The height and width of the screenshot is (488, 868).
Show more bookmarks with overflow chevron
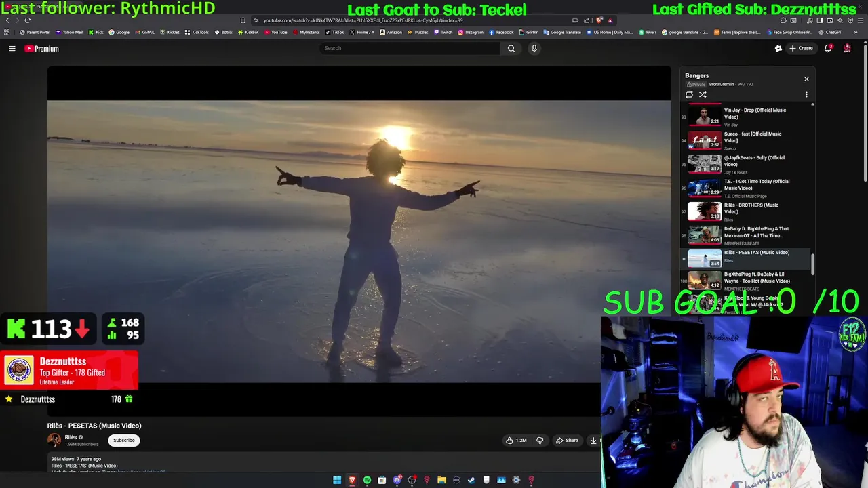855,32
